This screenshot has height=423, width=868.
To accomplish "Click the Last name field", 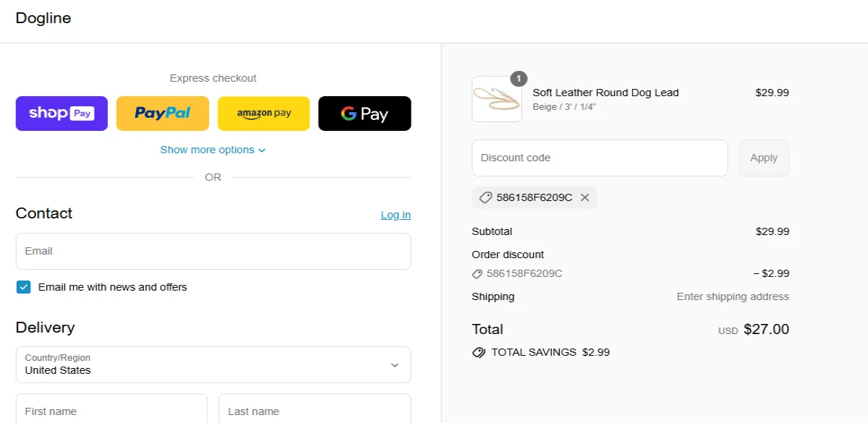I will 315,411.
